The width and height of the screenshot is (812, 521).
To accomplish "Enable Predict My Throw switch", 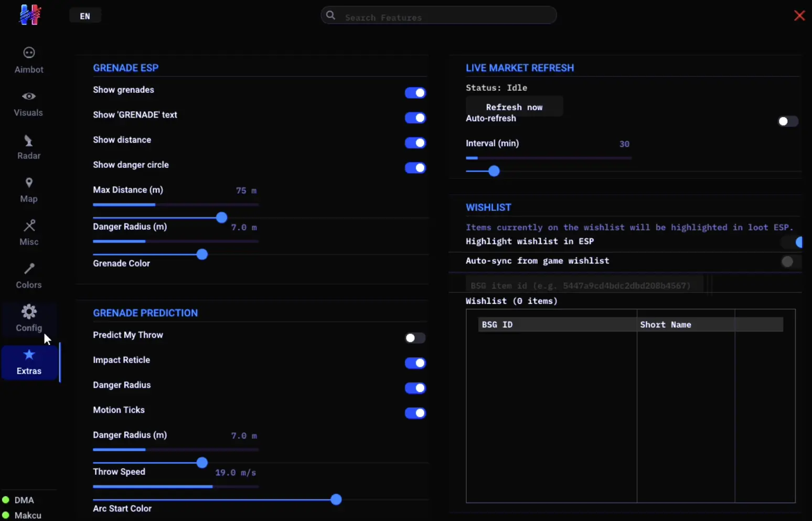I will (415, 338).
